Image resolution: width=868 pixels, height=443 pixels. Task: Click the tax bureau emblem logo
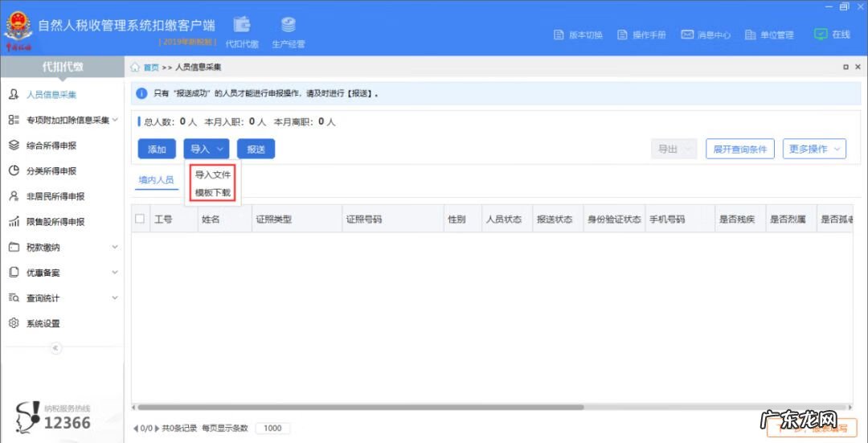pos(18,31)
